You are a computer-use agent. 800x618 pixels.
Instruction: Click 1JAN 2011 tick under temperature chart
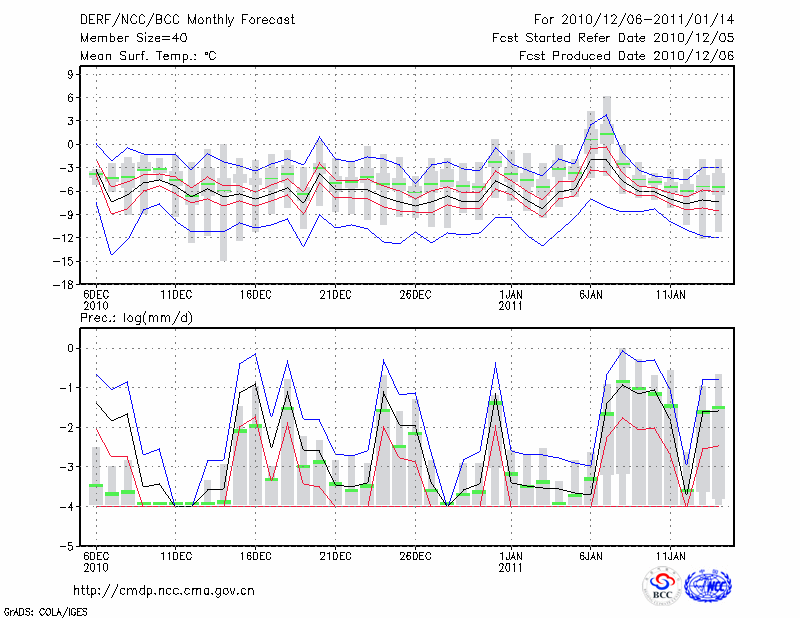511,300
